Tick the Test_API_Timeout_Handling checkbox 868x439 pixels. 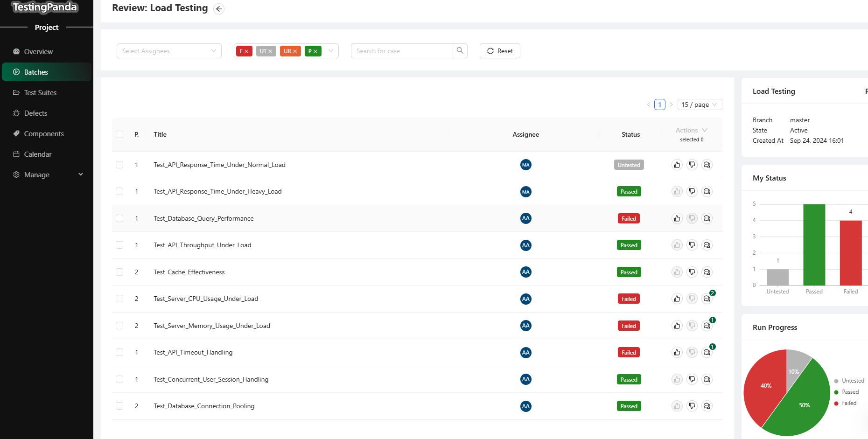pos(119,352)
